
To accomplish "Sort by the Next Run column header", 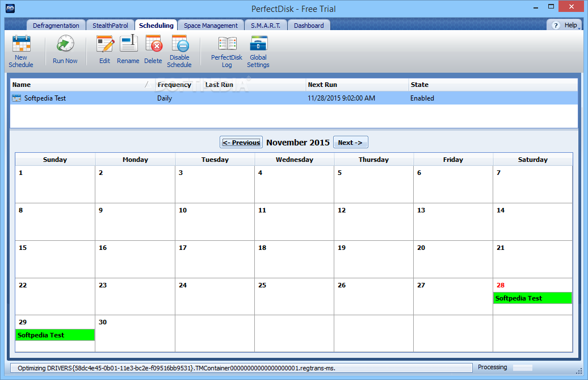I will tap(357, 85).
